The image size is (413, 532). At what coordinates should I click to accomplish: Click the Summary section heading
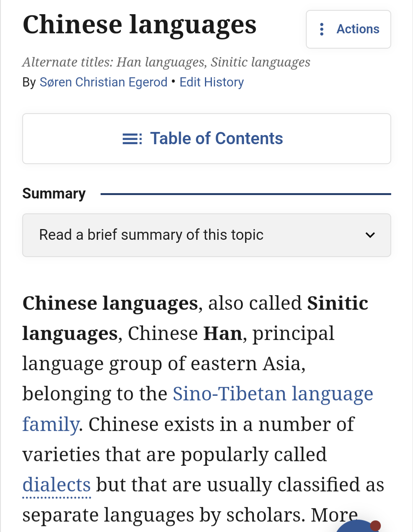pos(54,194)
